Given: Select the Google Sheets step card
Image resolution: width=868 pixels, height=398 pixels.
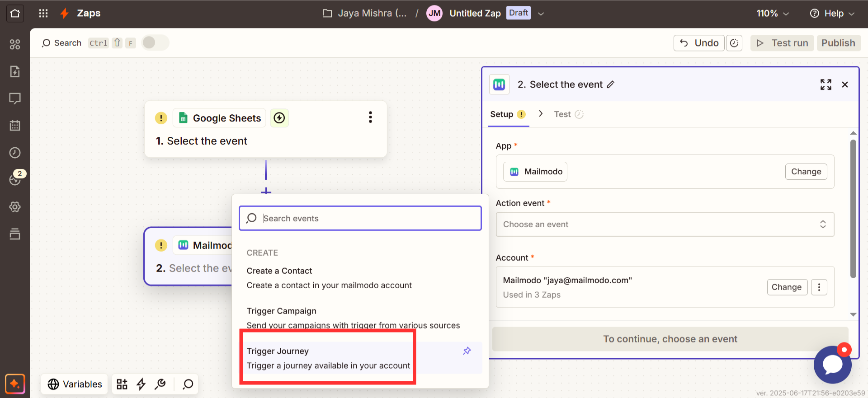Looking at the screenshot, I should coord(266,129).
